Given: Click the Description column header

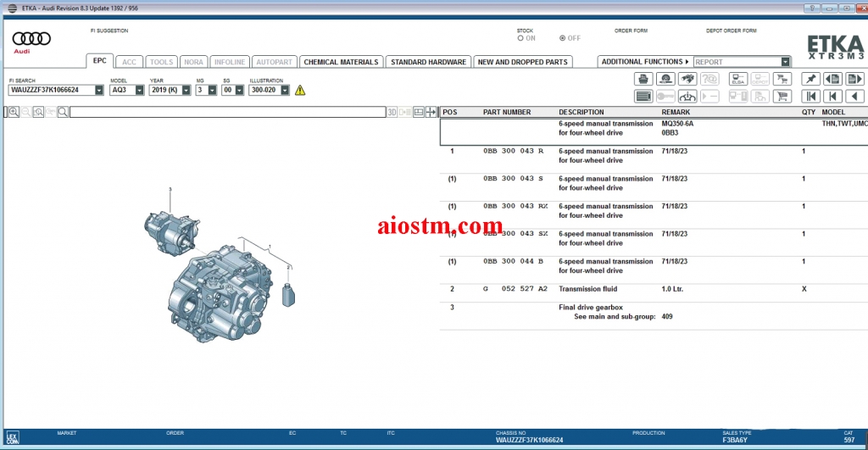Looking at the screenshot, I should [x=581, y=112].
